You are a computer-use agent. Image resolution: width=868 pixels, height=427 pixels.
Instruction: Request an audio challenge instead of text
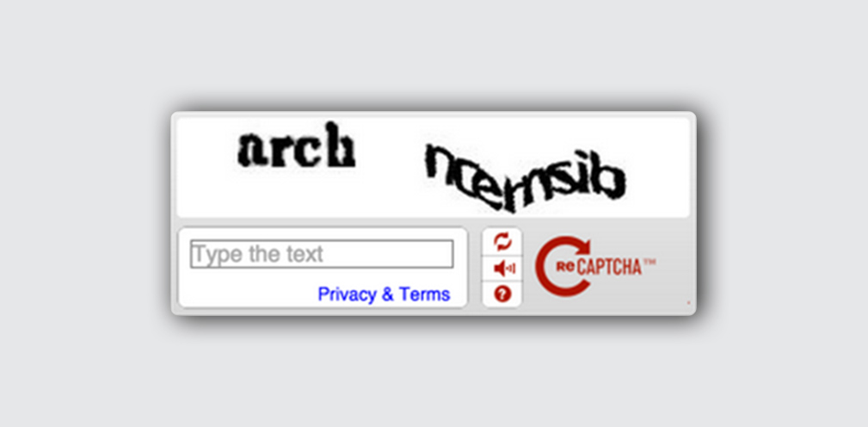click(x=502, y=269)
